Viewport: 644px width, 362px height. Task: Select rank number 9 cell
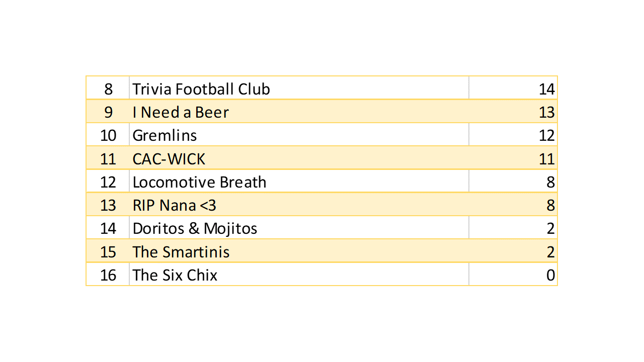point(108,112)
